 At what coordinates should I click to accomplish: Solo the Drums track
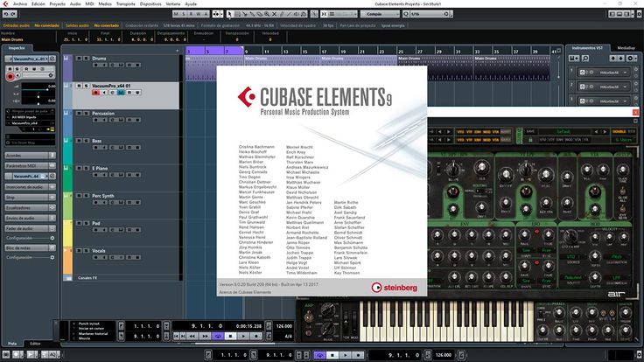point(87,59)
